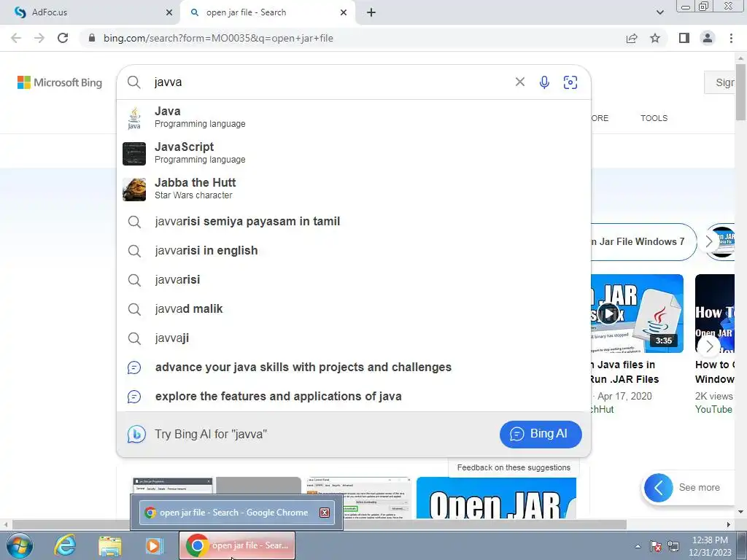The width and height of the screenshot is (747, 560).
Task: Close the Chrome taskbar preview window
Action: (x=325, y=513)
